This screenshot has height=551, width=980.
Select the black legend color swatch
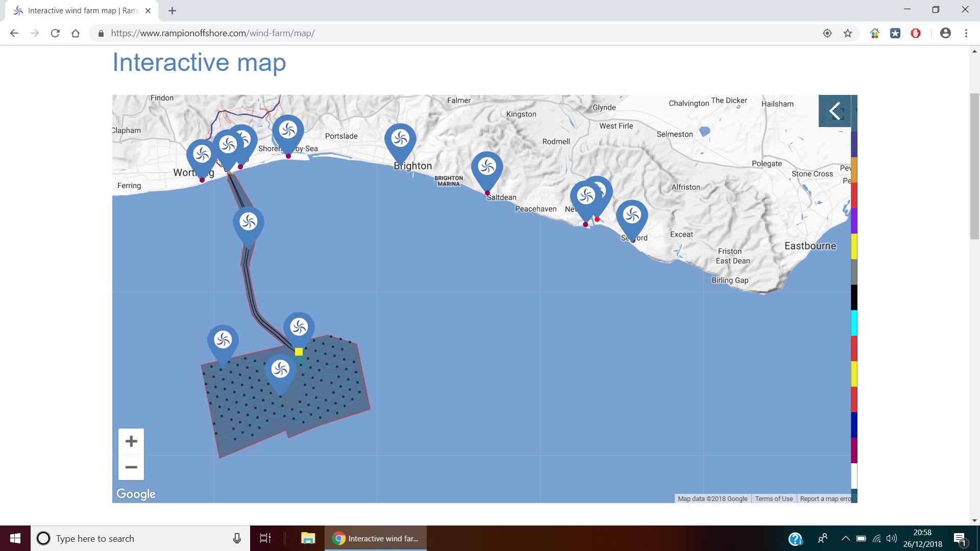click(x=854, y=297)
